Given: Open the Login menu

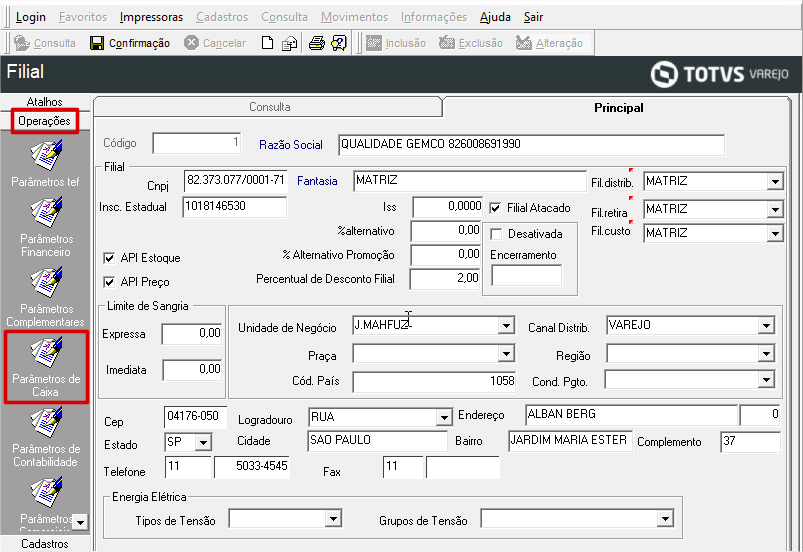Looking at the screenshot, I should pos(31,17).
